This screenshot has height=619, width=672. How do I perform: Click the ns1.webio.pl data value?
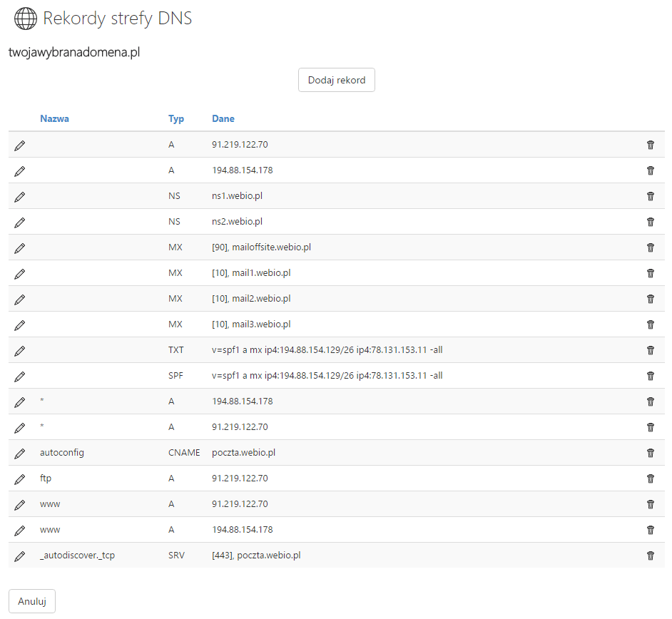237,196
